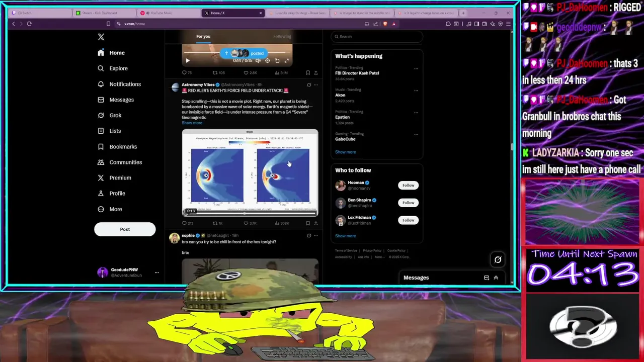The width and height of the screenshot is (644, 362).
Task: Open the floating Grok button above Messages
Action: (498, 259)
